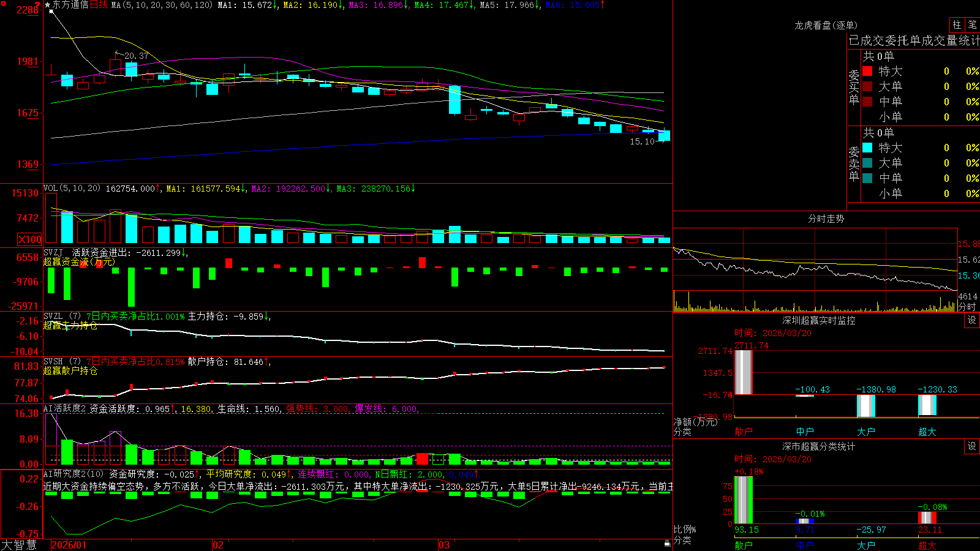Viewport: 980px width, 551px height.
Task: Click the 大智慧 logo label at bottom left
Action: [x=19, y=545]
